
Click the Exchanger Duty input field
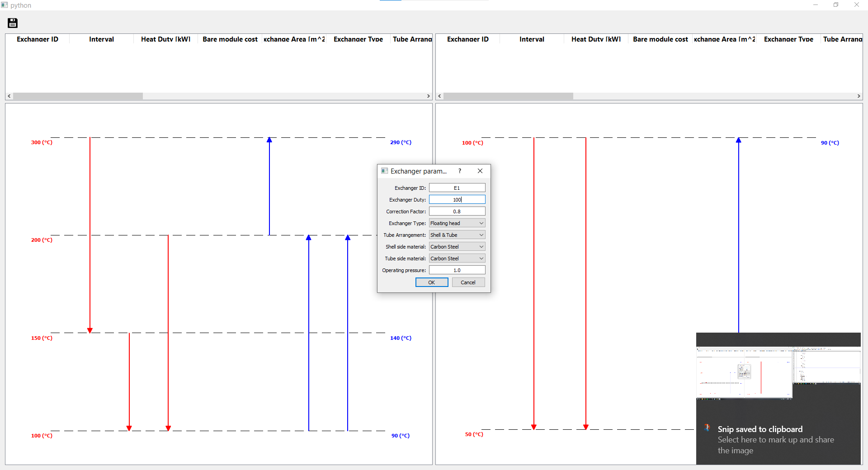(457, 199)
